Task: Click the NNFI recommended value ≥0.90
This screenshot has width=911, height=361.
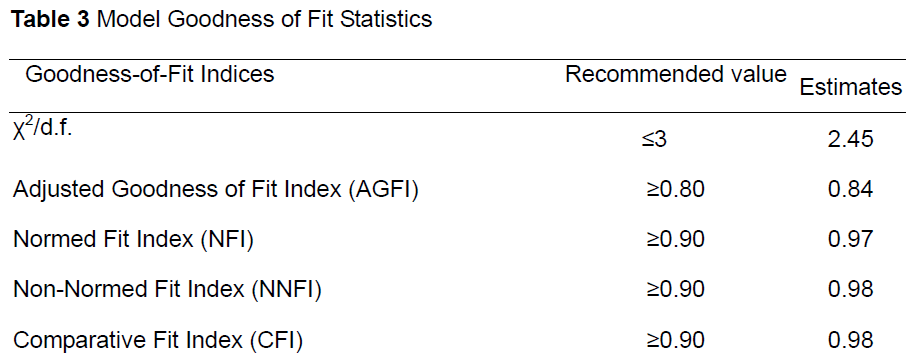Action: click(676, 290)
